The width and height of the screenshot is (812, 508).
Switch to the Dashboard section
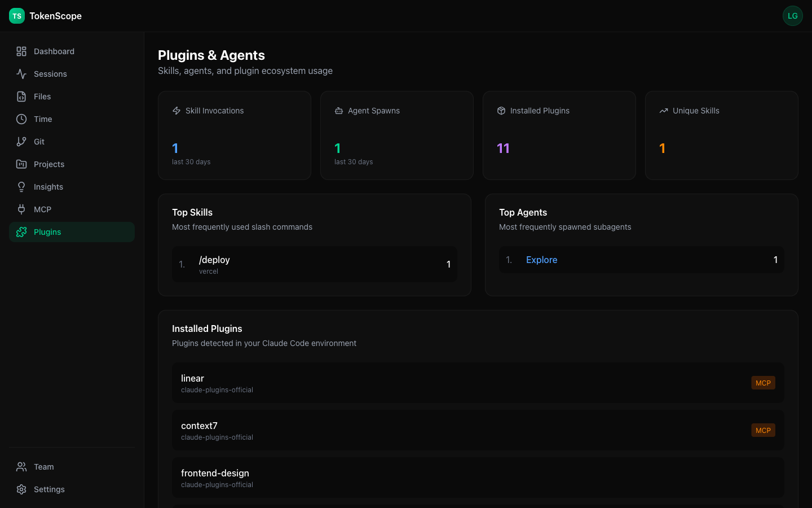(54, 51)
